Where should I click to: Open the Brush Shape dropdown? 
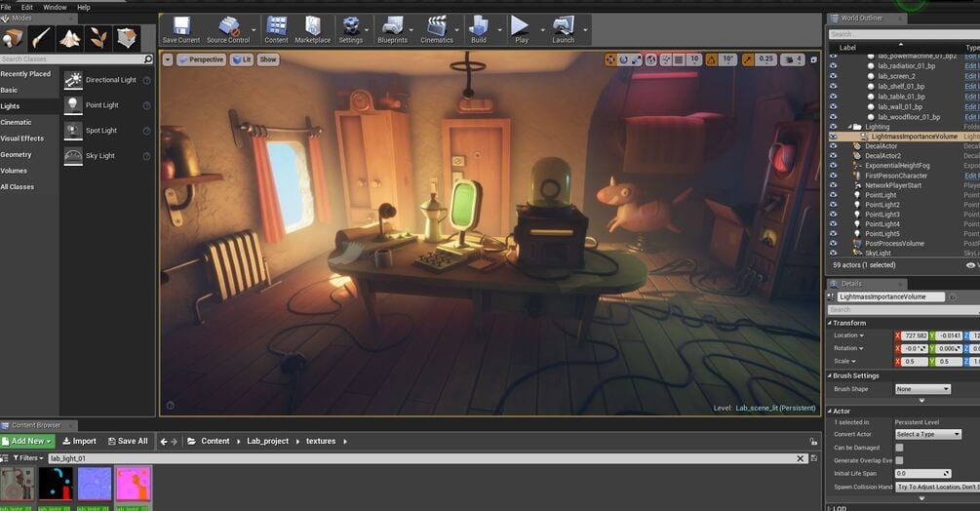[x=922, y=389]
